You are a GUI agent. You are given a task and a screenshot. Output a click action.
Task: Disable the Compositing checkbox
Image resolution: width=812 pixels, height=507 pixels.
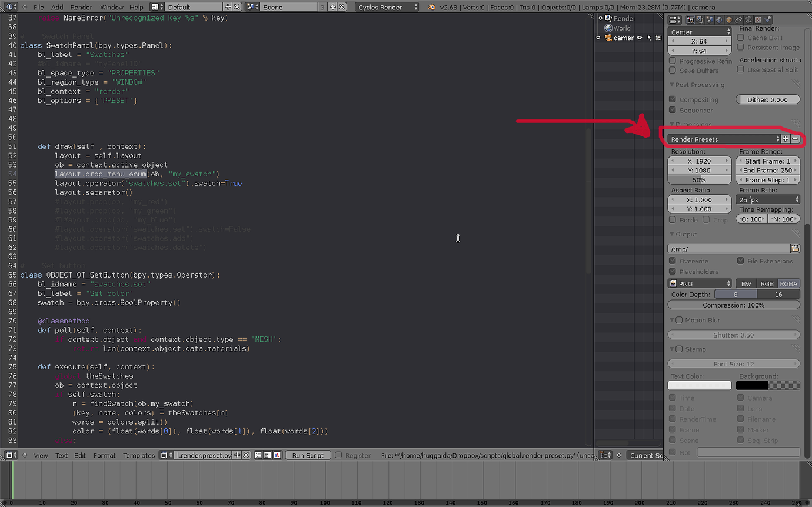click(673, 99)
